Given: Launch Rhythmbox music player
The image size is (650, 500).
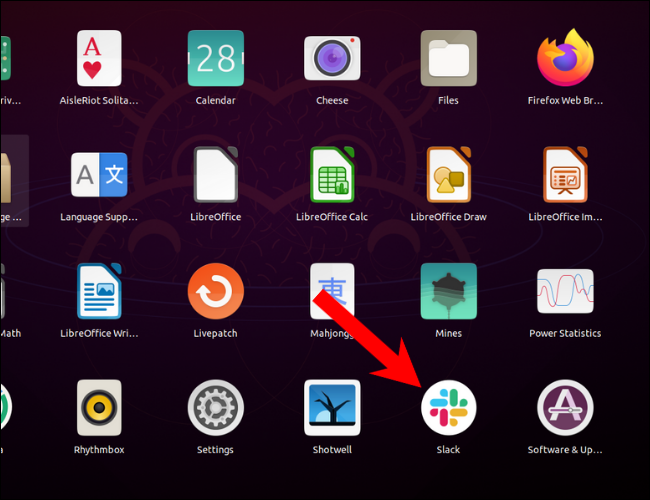Looking at the screenshot, I should click(99, 408).
